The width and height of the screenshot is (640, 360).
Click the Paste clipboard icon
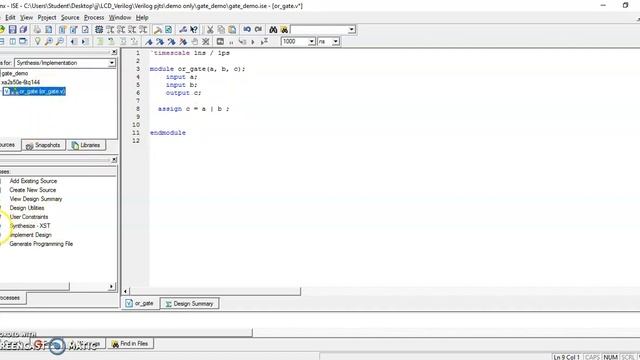coord(232,29)
